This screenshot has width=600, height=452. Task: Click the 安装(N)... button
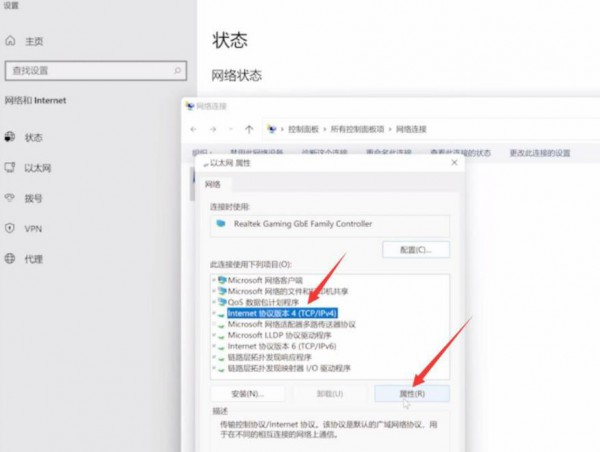coord(248,394)
